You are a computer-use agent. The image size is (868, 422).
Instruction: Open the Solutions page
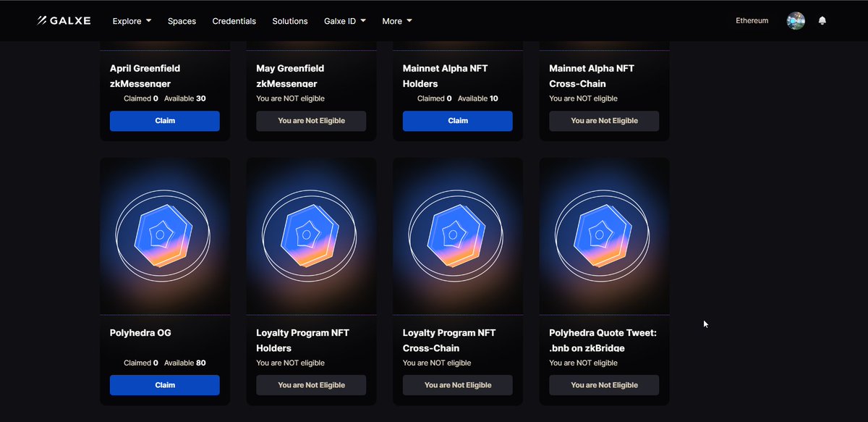click(290, 21)
